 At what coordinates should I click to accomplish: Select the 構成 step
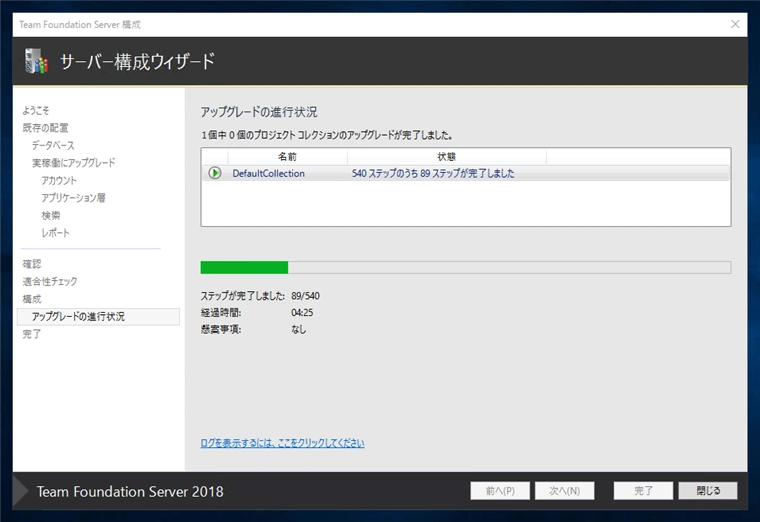pos(32,299)
